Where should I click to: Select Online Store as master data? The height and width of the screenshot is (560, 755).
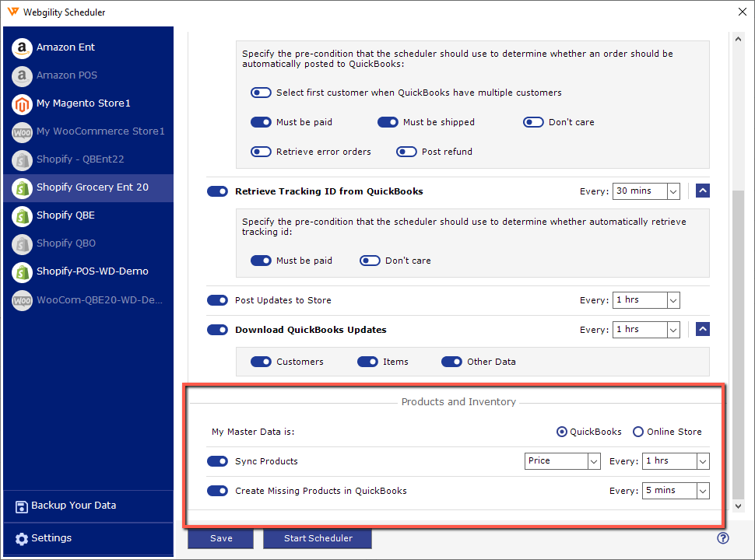click(x=638, y=432)
